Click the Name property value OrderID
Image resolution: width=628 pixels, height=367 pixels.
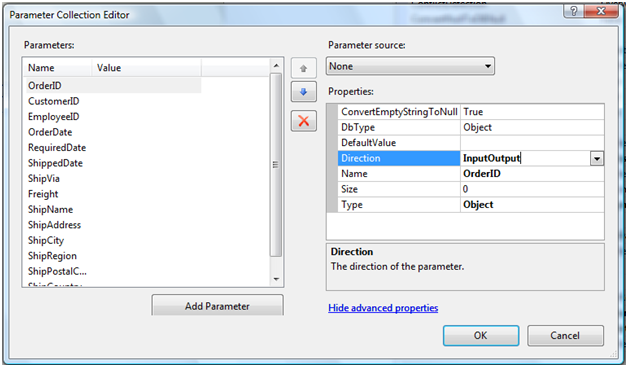532,173
